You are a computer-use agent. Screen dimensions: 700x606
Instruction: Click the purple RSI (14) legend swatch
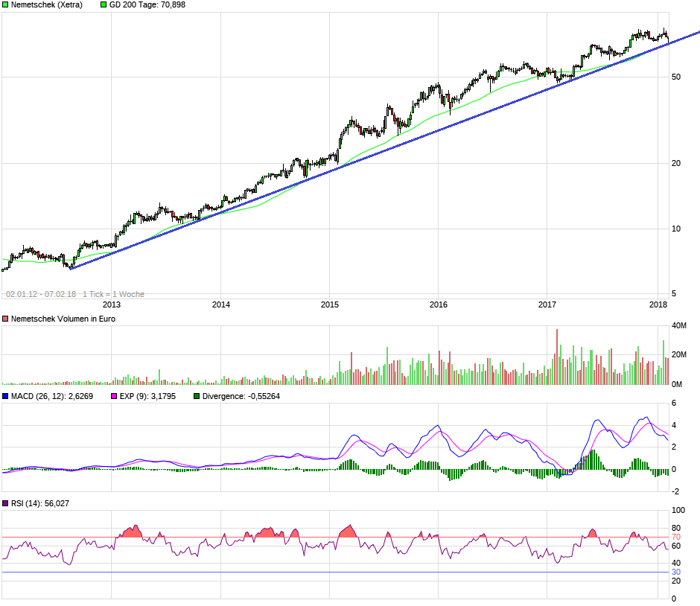coord(5,504)
